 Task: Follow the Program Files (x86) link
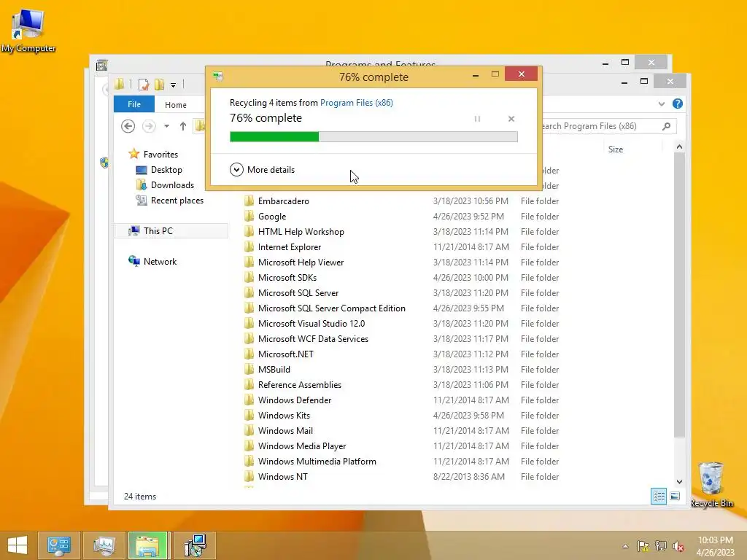[x=356, y=102]
